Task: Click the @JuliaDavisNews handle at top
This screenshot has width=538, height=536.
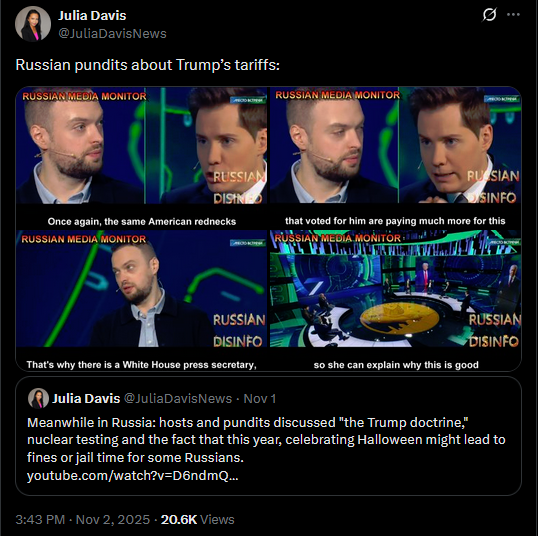Action: coord(112,34)
